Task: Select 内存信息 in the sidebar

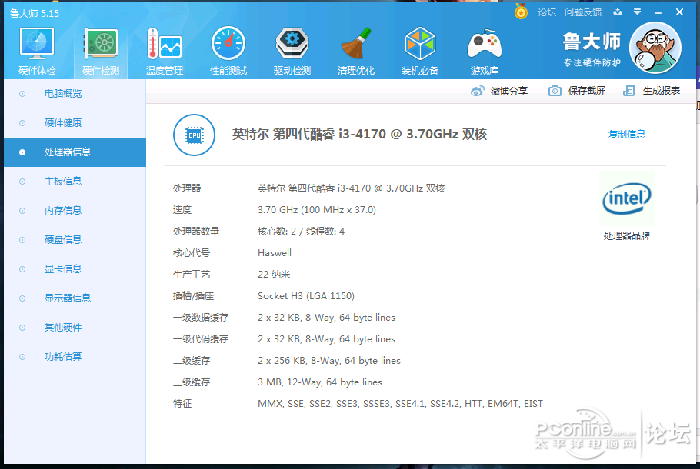Action: pos(75,211)
